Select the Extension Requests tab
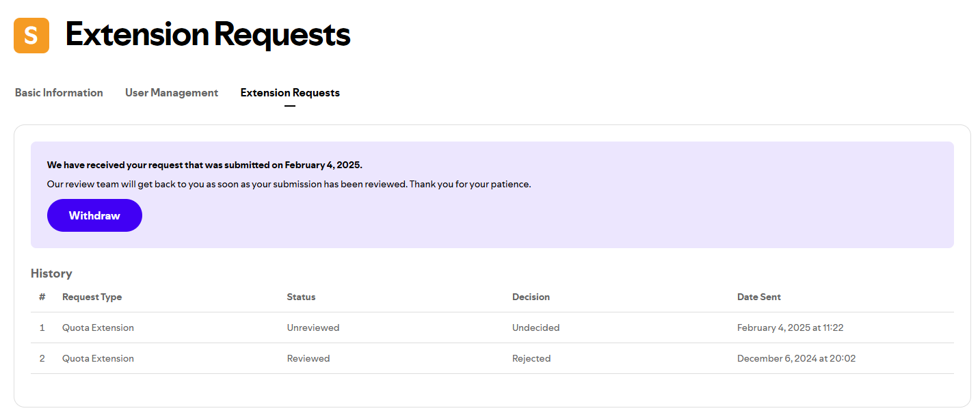Image resolution: width=980 pixels, height=415 pixels. pyautogui.click(x=289, y=92)
